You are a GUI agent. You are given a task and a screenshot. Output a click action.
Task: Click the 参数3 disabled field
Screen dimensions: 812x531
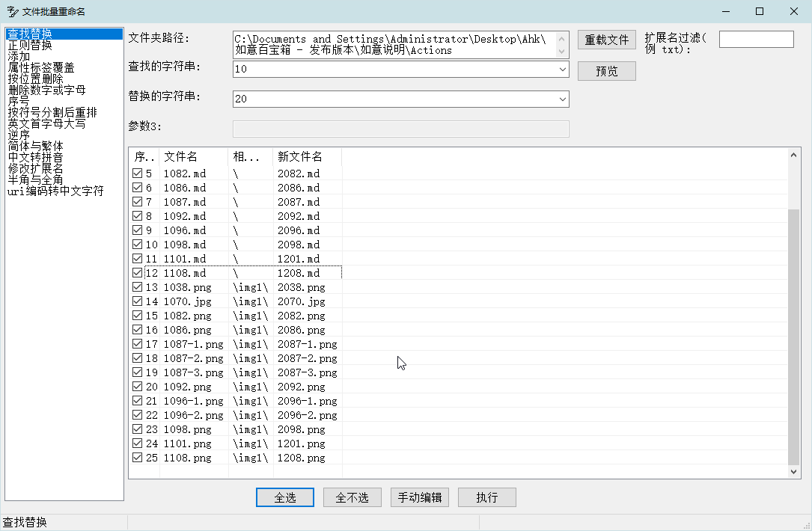click(x=401, y=129)
